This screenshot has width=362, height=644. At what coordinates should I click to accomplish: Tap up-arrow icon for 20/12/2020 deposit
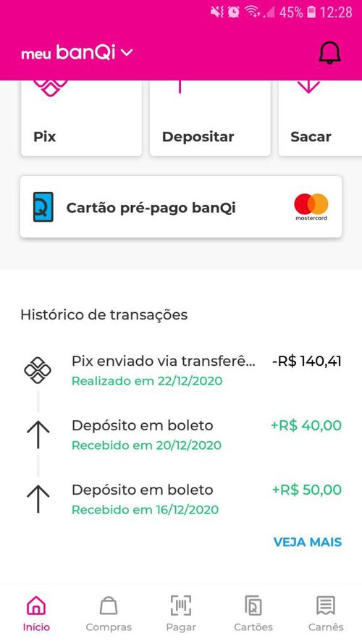[x=38, y=435]
